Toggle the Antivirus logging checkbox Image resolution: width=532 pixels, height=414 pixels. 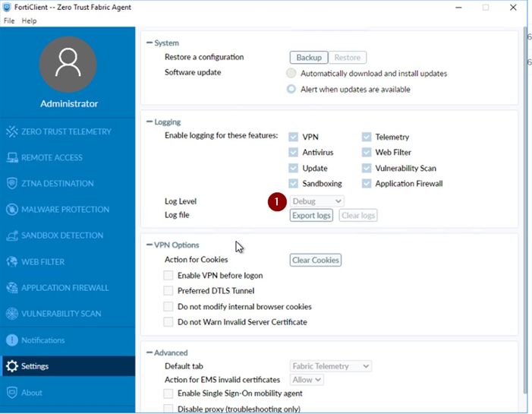pos(293,152)
